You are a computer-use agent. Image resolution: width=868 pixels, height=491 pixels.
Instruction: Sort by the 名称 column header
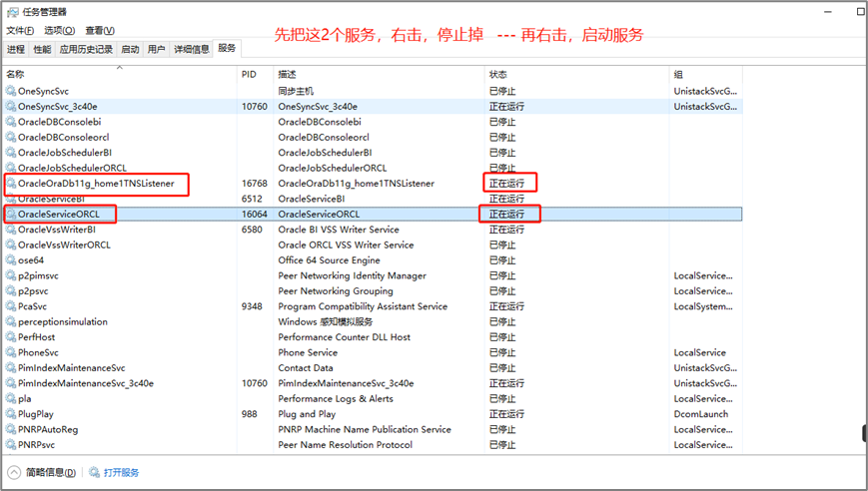click(120, 74)
